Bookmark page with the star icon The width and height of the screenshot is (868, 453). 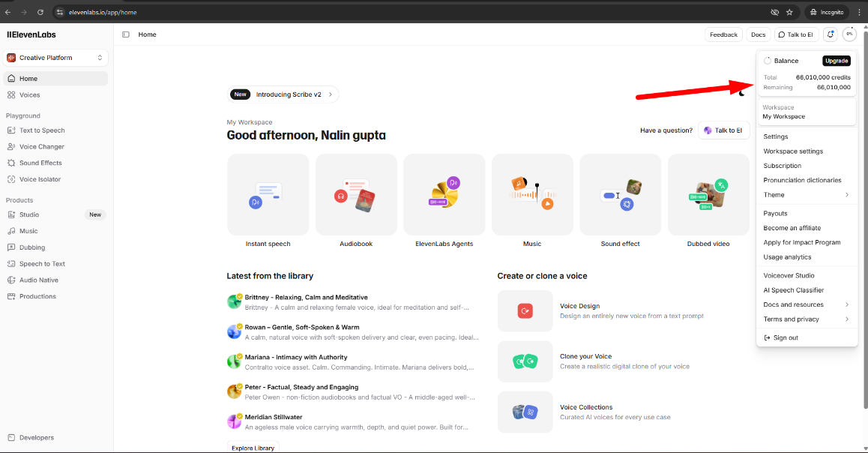(x=789, y=12)
